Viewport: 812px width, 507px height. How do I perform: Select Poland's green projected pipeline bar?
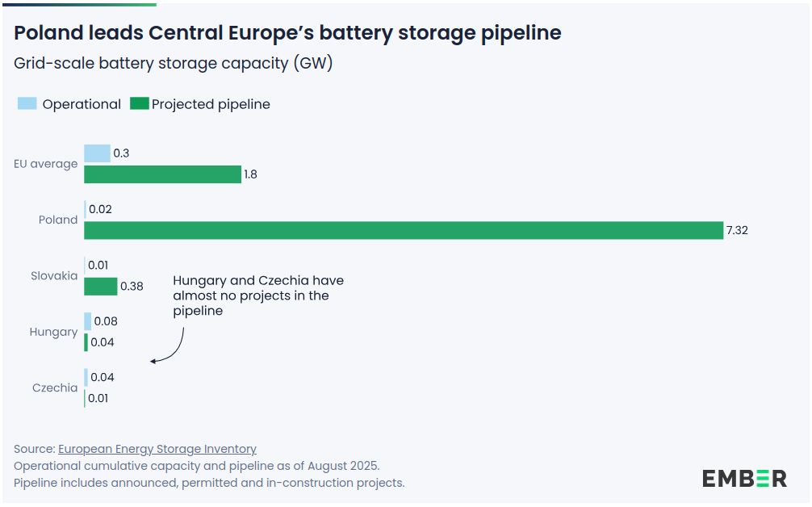pos(404,231)
